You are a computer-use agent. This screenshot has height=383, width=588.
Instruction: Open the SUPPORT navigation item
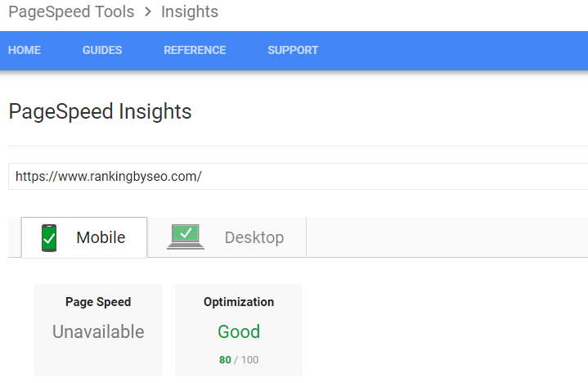[x=293, y=50]
